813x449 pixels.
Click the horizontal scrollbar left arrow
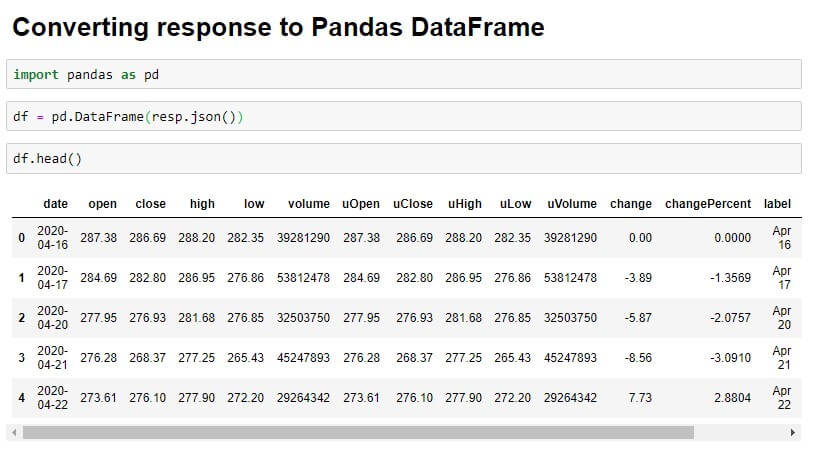point(15,432)
